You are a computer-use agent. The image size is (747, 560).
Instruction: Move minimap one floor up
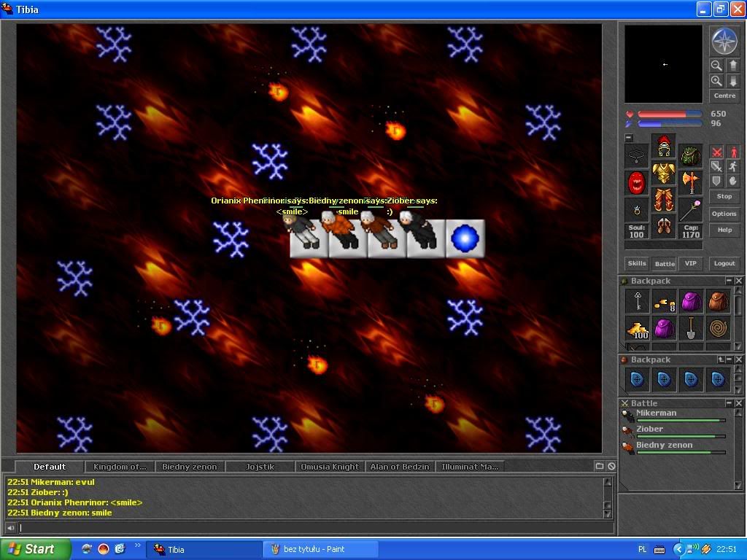(x=732, y=65)
